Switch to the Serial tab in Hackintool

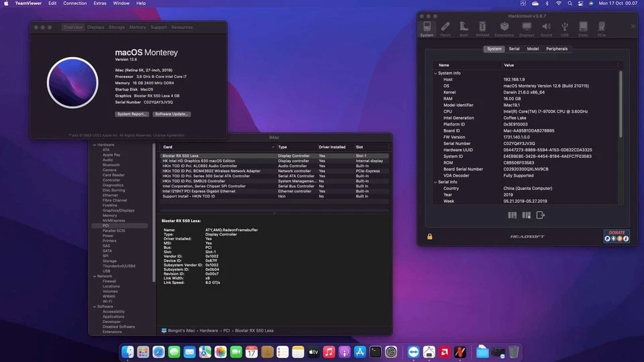coord(514,49)
